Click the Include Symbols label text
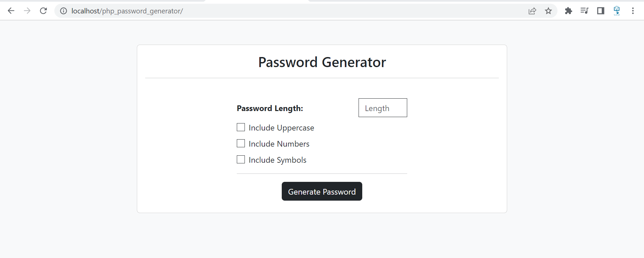This screenshot has width=644, height=258. point(278,160)
